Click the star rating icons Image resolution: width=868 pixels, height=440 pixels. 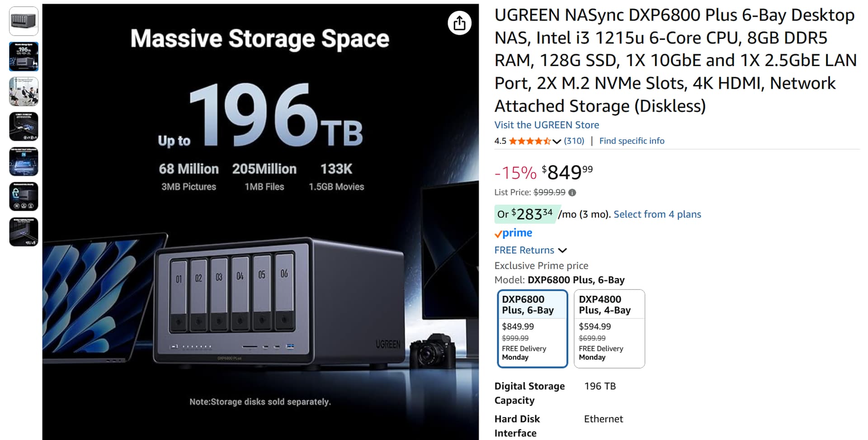point(529,141)
